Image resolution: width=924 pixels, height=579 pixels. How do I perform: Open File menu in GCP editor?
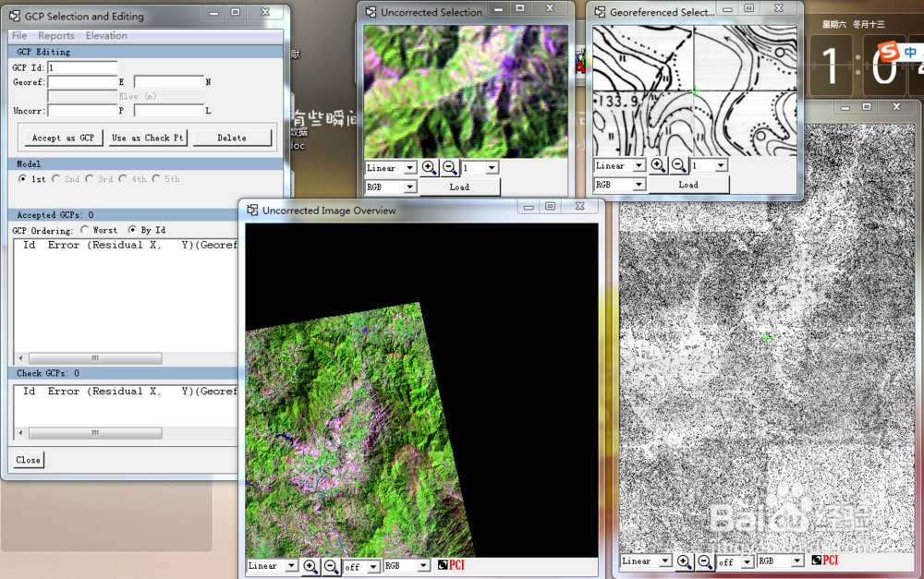pos(19,35)
